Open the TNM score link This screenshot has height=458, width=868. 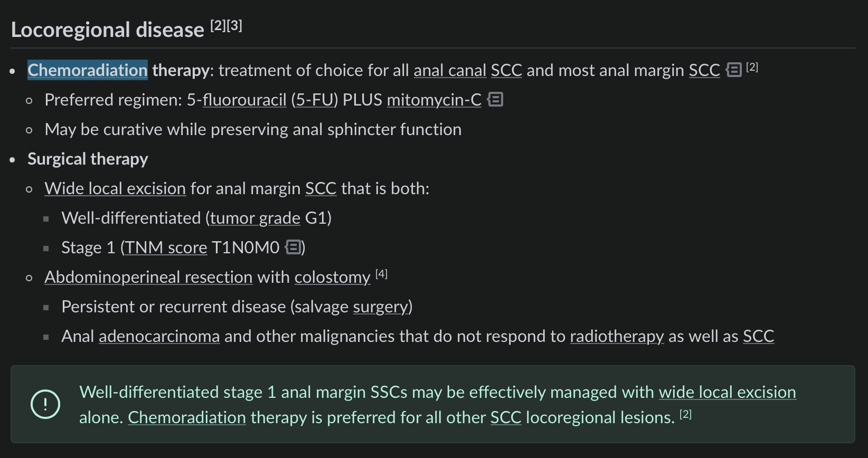[166, 247]
